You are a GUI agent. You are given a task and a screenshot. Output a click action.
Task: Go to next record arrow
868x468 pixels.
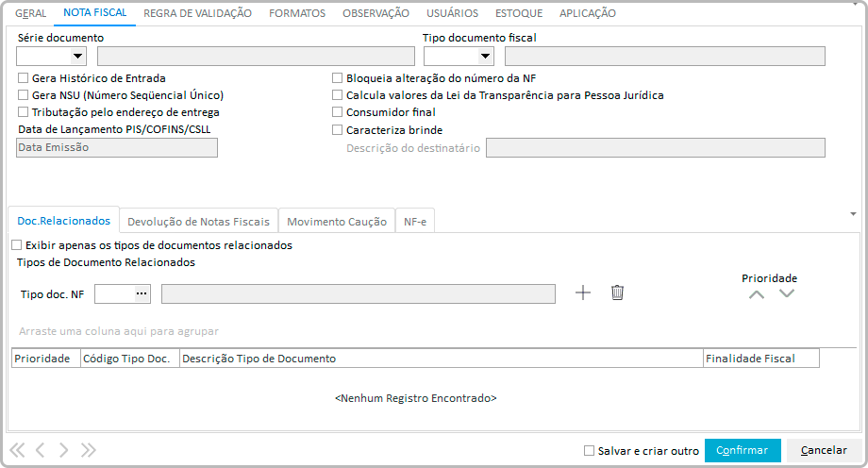(x=63, y=450)
